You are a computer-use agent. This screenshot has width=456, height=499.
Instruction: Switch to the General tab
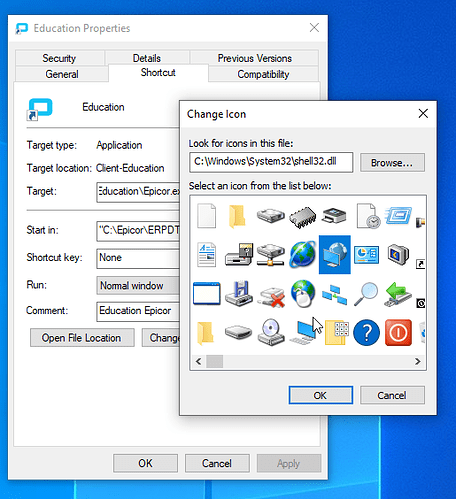point(62,74)
